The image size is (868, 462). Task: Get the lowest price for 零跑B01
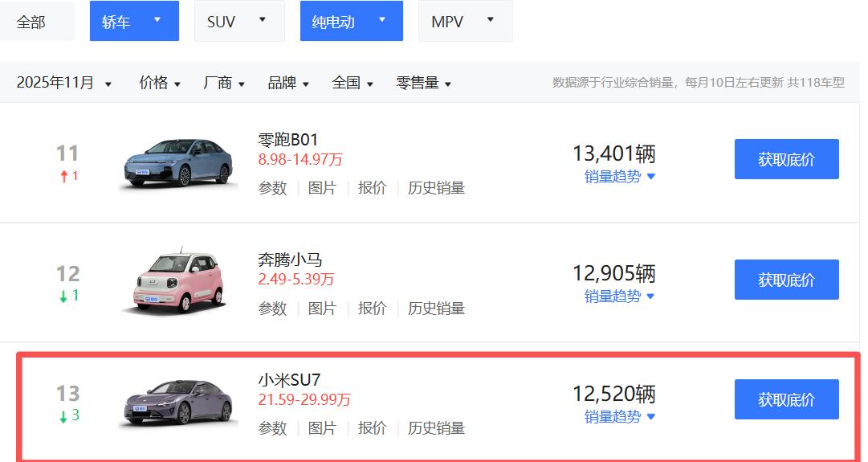click(x=786, y=159)
